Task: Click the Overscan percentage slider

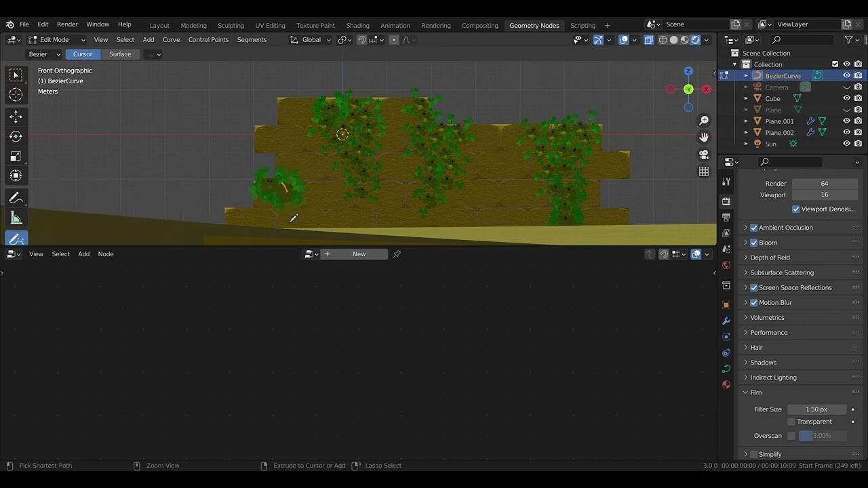Action: [824, 435]
